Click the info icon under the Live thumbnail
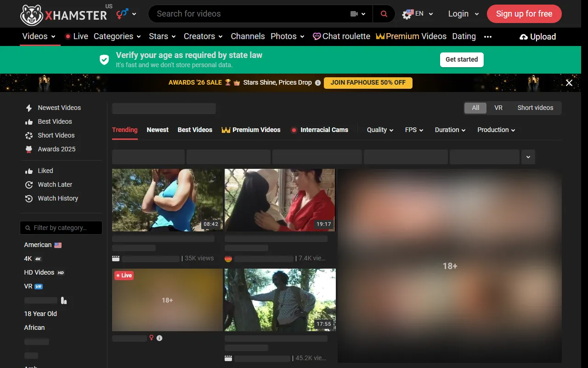The width and height of the screenshot is (588, 368). coord(159,338)
